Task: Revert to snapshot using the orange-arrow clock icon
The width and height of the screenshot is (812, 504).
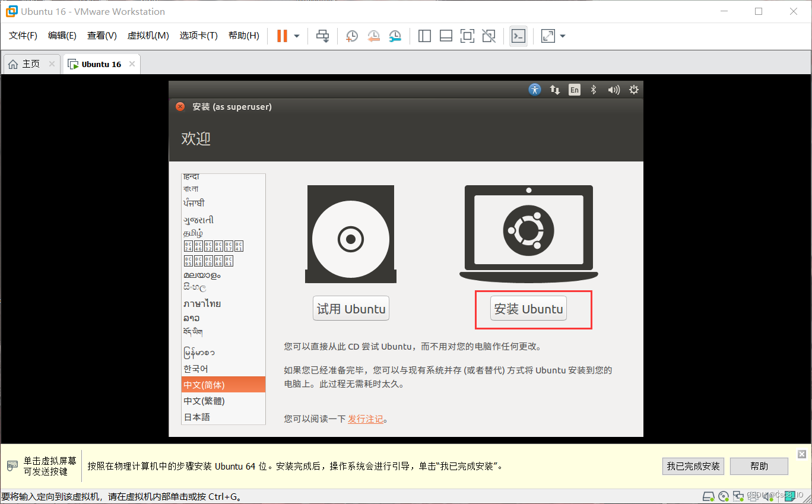Action: click(373, 36)
